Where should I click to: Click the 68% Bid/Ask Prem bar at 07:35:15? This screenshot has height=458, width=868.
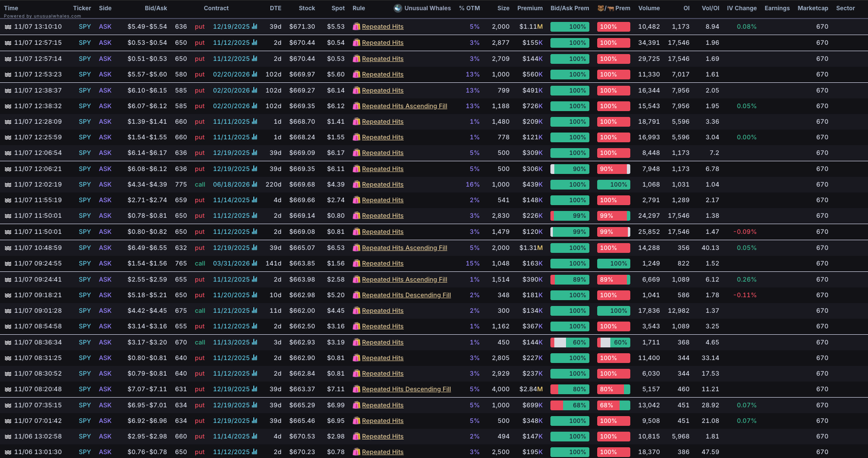coord(570,405)
